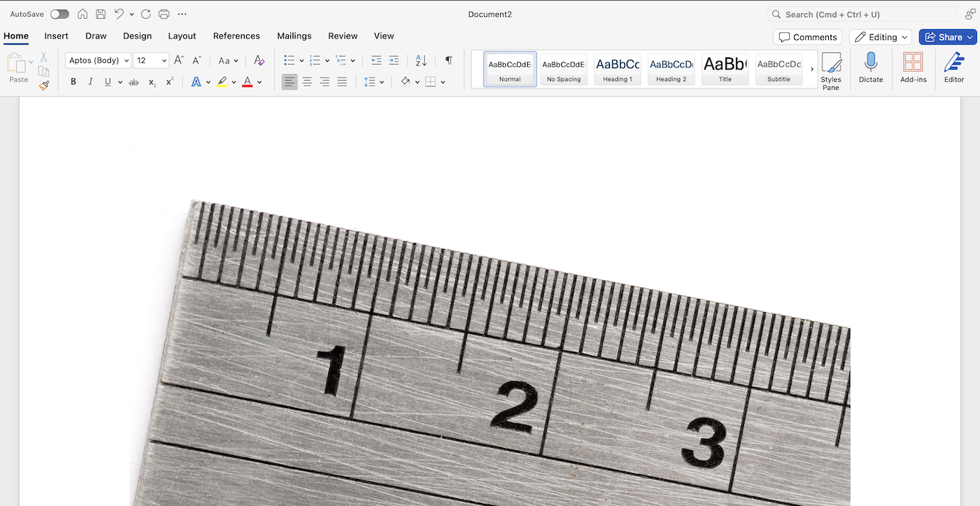Open the font color dropdown arrow

[x=260, y=82]
